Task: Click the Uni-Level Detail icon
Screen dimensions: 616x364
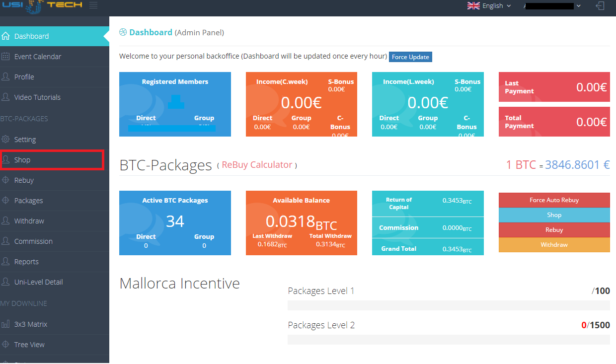Action: 5,282
